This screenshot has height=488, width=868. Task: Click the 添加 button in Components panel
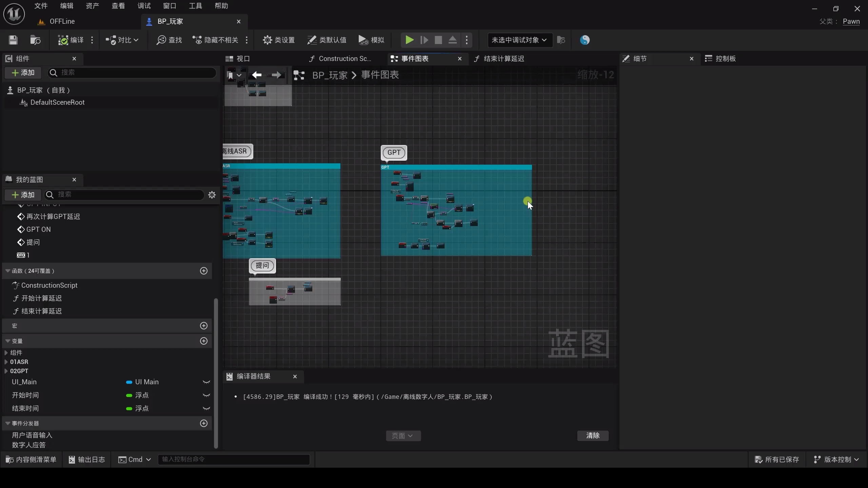point(23,73)
